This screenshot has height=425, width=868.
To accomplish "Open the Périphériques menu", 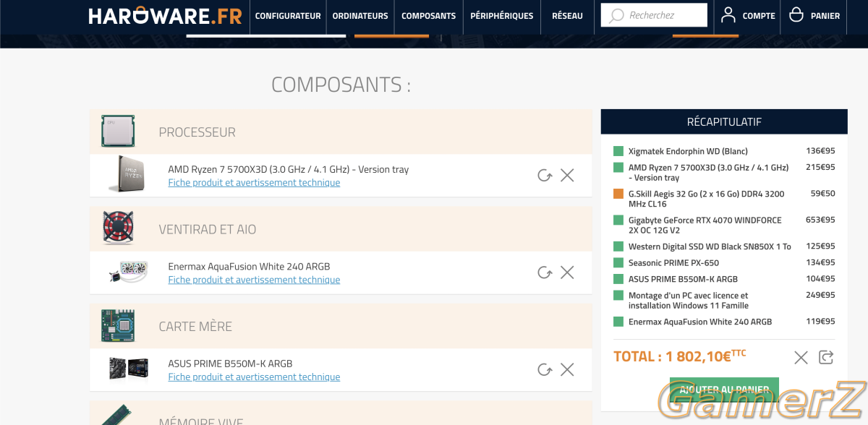I will [502, 16].
